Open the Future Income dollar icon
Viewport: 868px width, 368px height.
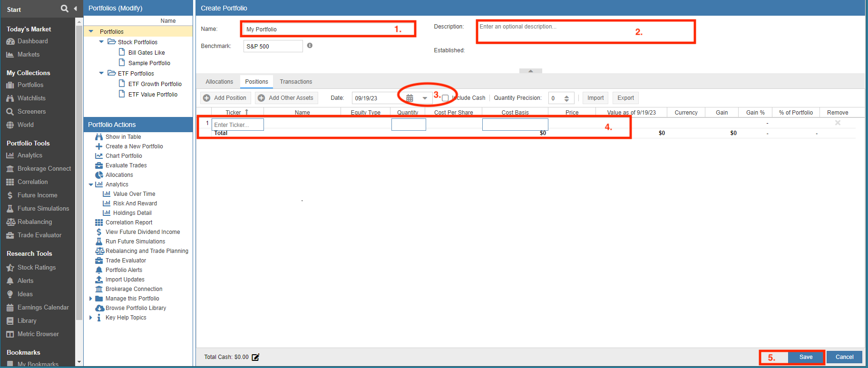pos(10,195)
